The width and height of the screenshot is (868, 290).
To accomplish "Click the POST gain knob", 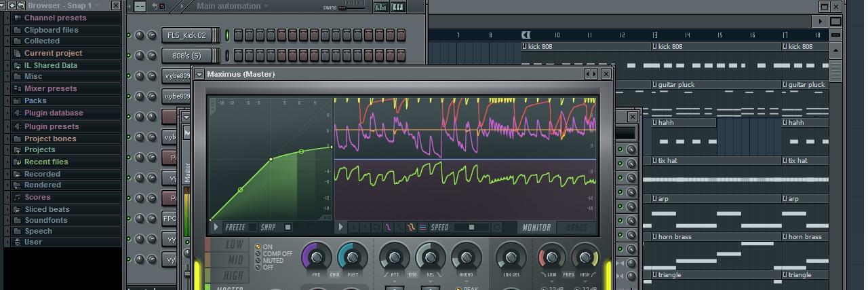I will (x=352, y=257).
